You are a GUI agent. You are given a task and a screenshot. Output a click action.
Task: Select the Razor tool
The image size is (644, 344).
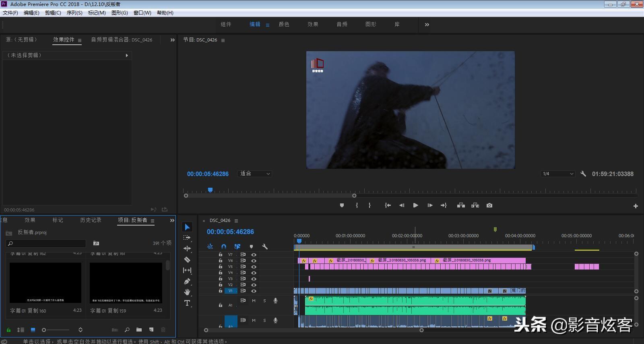pyautogui.click(x=187, y=259)
